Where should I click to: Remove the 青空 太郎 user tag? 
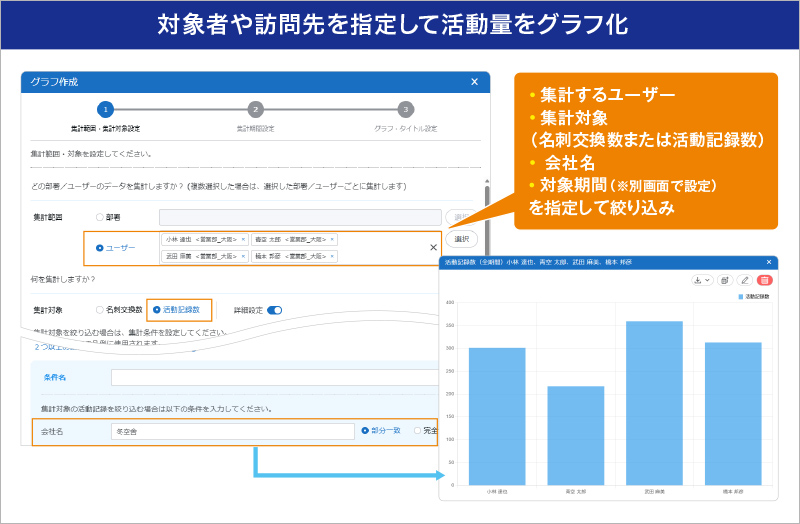[332, 239]
